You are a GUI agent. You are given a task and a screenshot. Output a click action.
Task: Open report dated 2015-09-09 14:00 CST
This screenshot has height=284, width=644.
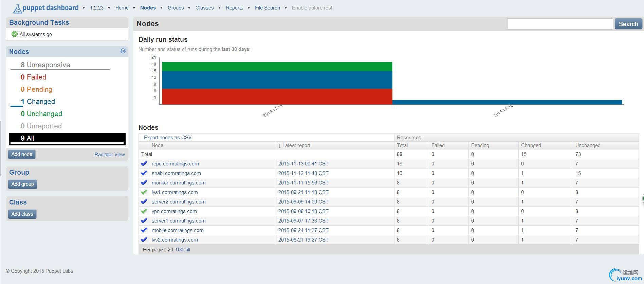pyautogui.click(x=303, y=202)
